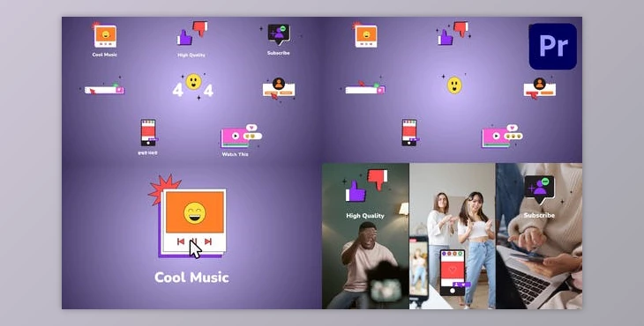Select the smartphone icon with a caption beneath it
Image resolution: width=644 pixels, height=326 pixels.
[x=149, y=132]
